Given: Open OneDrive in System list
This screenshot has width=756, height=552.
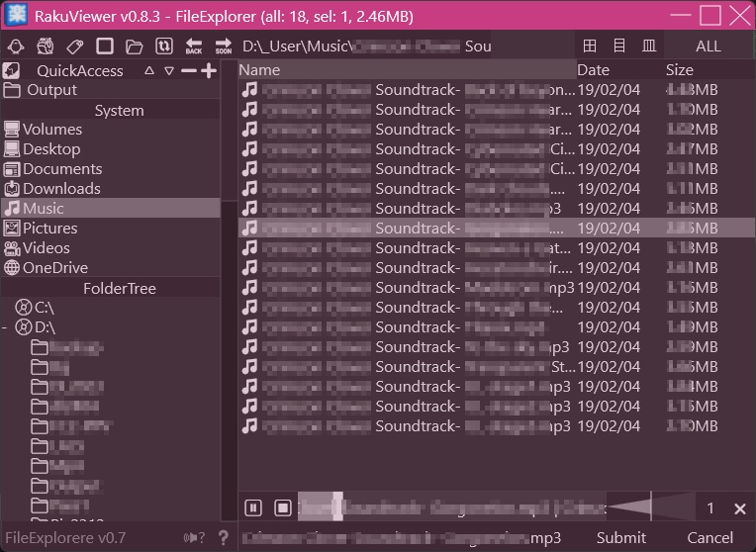Looking at the screenshot, I should (111, 267).
